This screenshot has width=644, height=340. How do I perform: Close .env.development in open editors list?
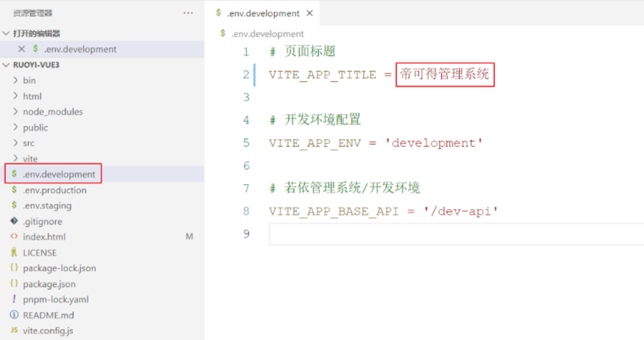(x=21, y=49)
